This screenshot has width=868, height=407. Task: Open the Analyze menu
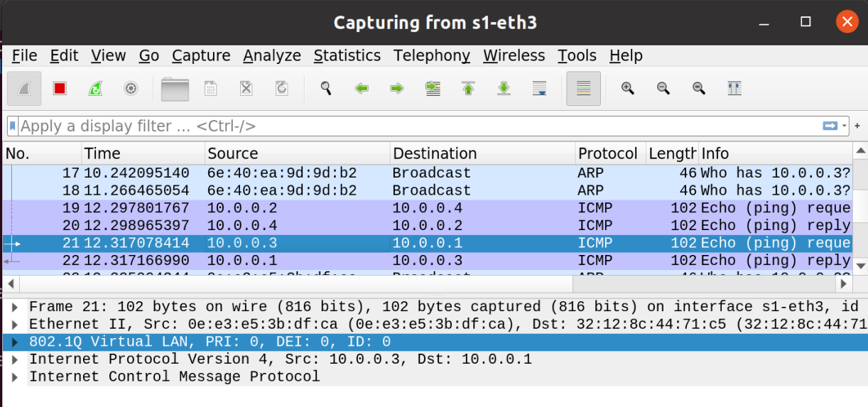271,56
